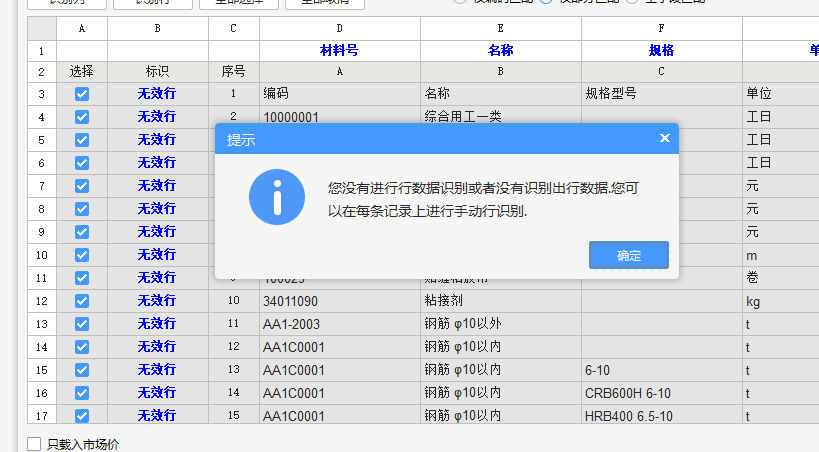
Task: Click the 无效行 label in row 7
Action: click(x=157, y=186)
